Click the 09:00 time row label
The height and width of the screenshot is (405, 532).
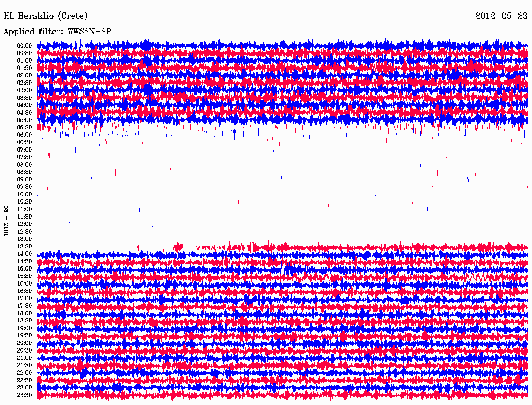24,179
